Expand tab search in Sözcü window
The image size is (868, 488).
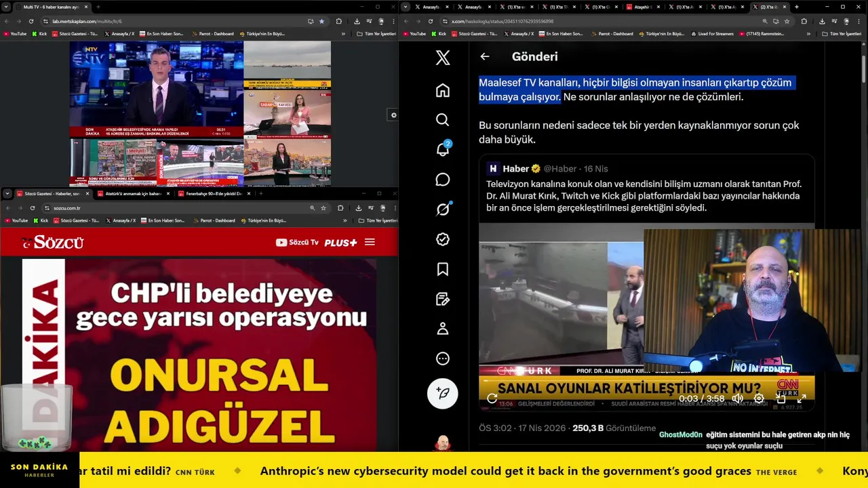(7, 194)
